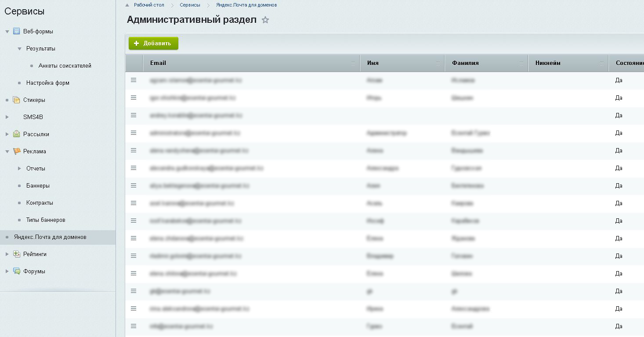Select Яндекс.Почта для доменов in sidebar
The height and width of the screenshot is (337, 644).
tap(50, 237)
